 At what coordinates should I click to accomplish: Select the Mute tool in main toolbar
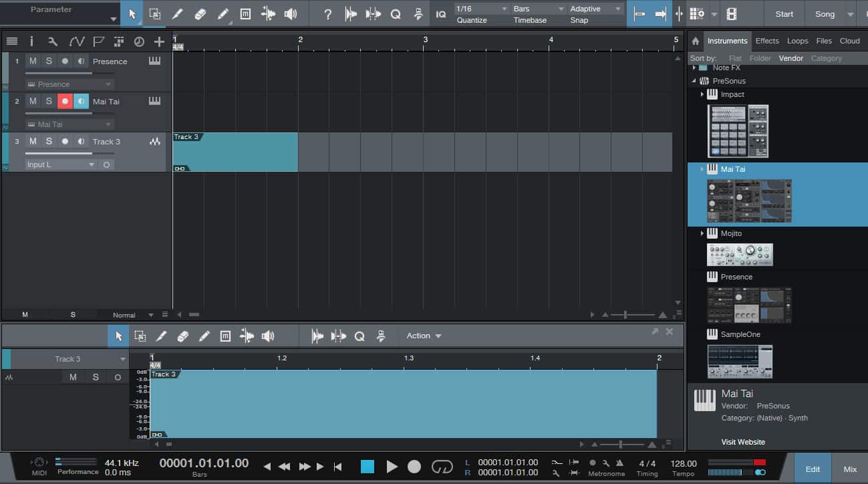[245, 14]
